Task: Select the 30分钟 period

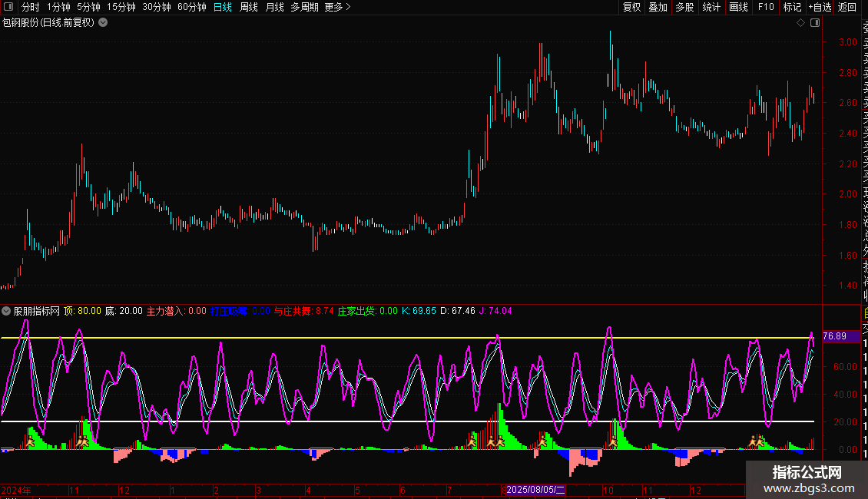Action: click(157, 7)
